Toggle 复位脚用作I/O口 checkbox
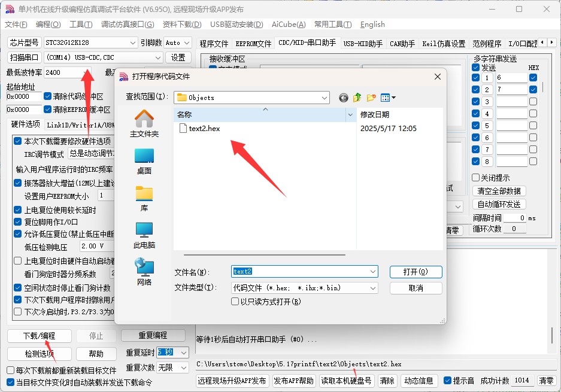 18,222
